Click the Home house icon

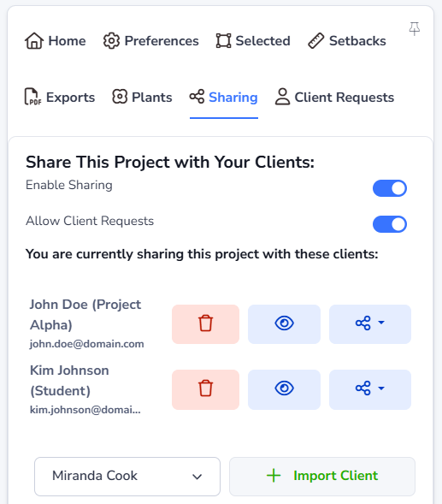(34, 41)
